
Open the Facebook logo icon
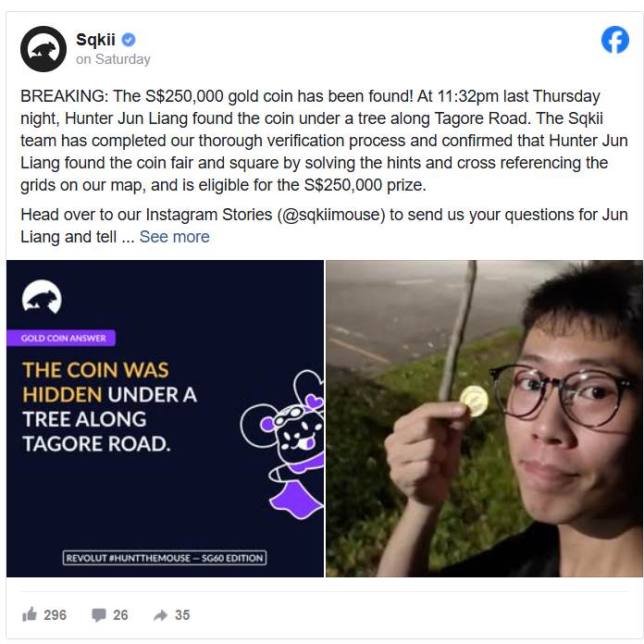tap(614, 40)
